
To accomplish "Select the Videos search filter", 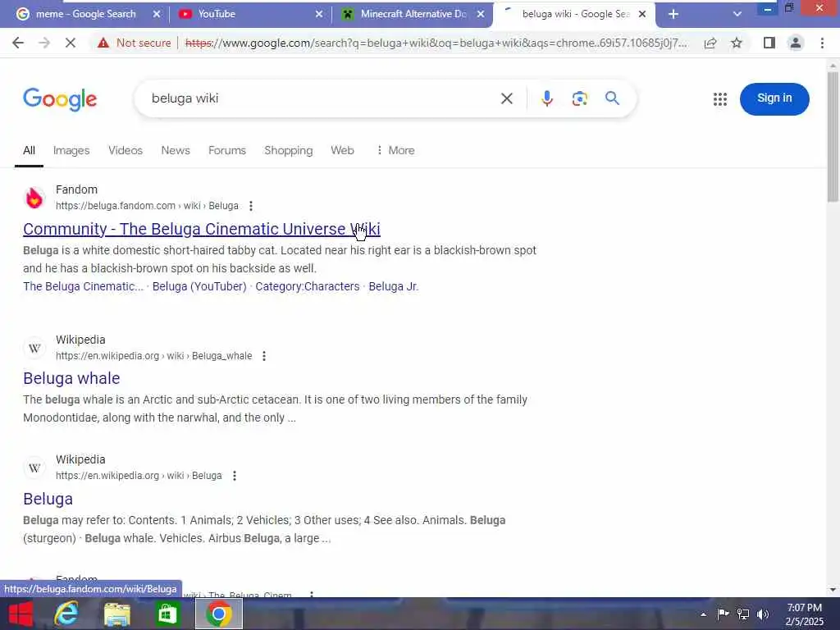I will point(126,151).
